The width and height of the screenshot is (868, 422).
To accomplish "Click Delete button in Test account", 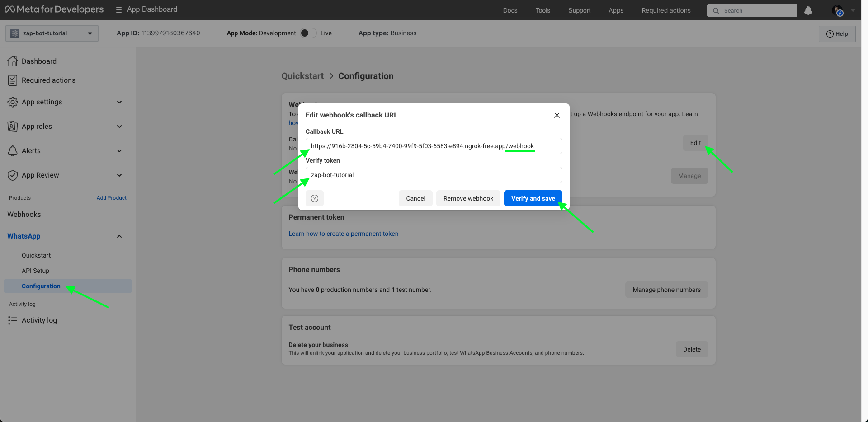I will pyautogui.click(x=692, y=349).
